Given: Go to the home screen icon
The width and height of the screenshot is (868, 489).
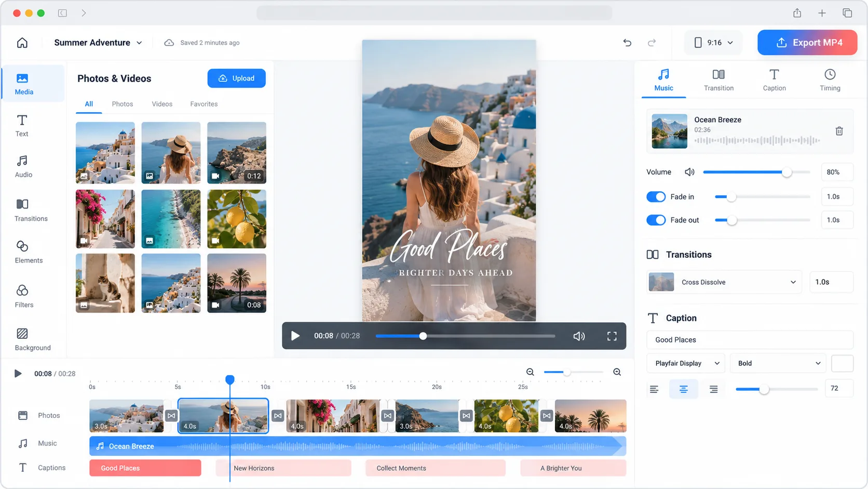Looking at the screenshot, I should [x=22, y=43].
